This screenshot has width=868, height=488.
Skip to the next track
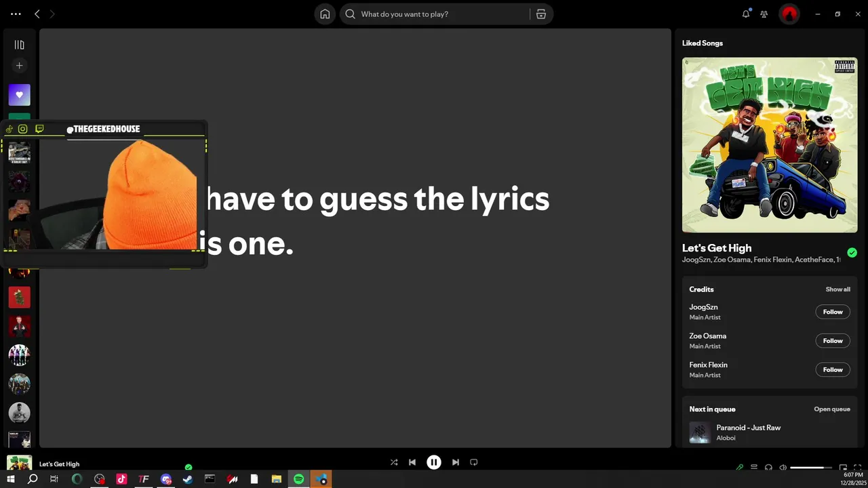pos(456,462)
